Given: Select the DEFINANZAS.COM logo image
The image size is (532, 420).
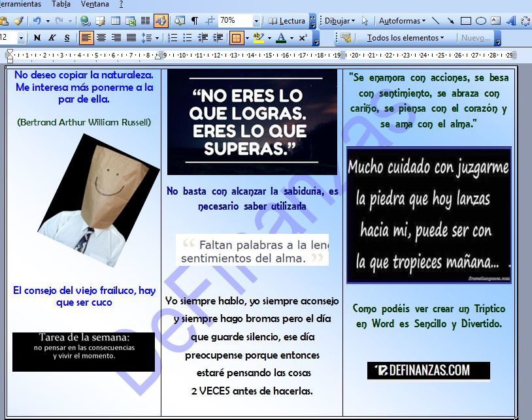Looking at the screenshot, I should tap(429, 370).
